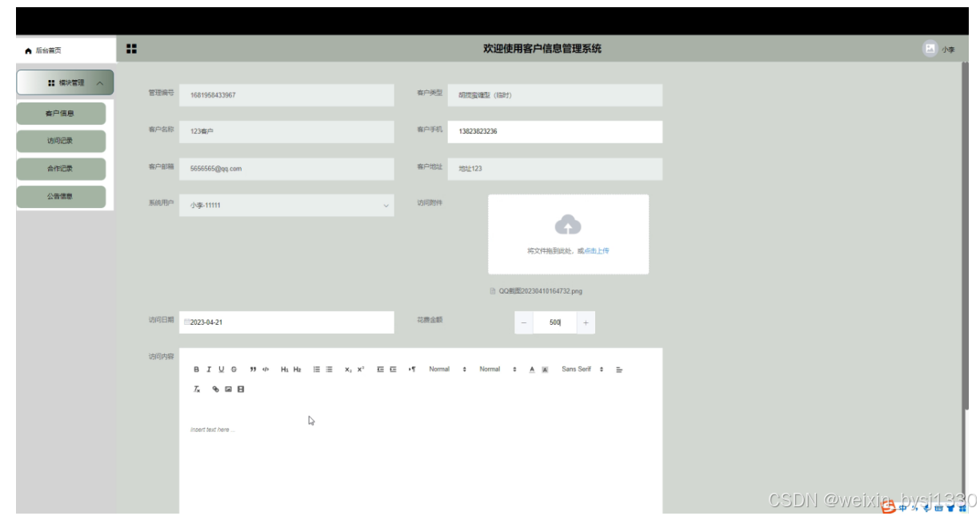Open the Normal dropdown beside text color icon
The image size is (980, 516).
[498, 370]
